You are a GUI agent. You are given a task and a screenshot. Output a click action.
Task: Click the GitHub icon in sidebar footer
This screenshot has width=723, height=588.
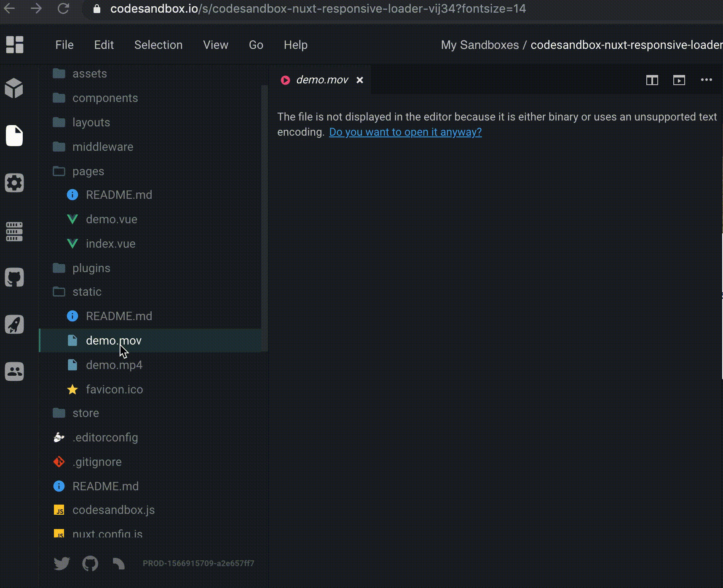pyautogui.click(x=90, y=564)
